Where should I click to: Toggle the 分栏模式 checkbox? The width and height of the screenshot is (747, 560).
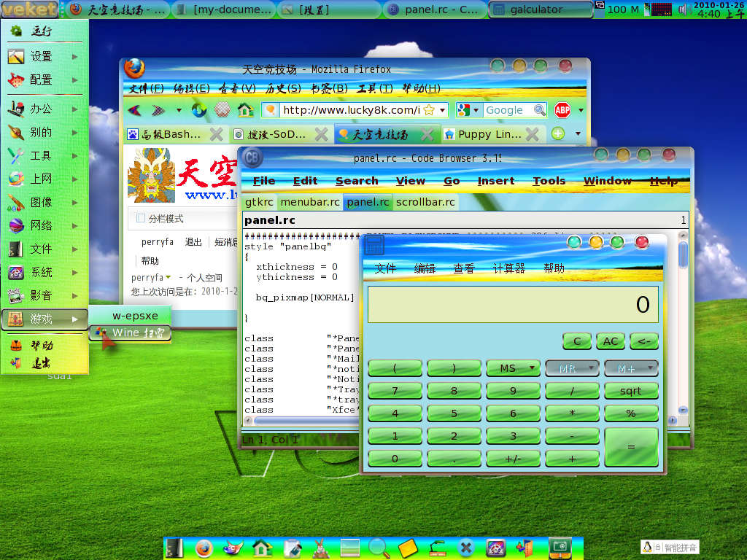click(x=141, y=218)
